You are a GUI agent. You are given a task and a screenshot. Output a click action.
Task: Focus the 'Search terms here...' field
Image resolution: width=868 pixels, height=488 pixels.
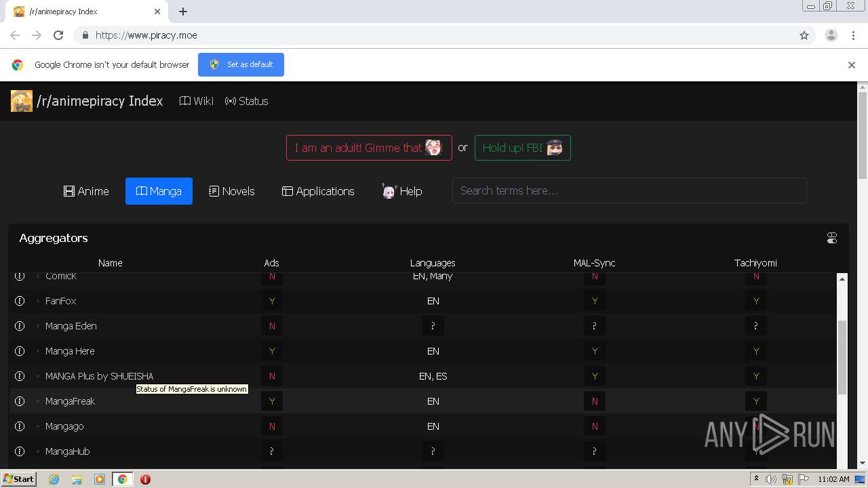click(x=629, y=190)
